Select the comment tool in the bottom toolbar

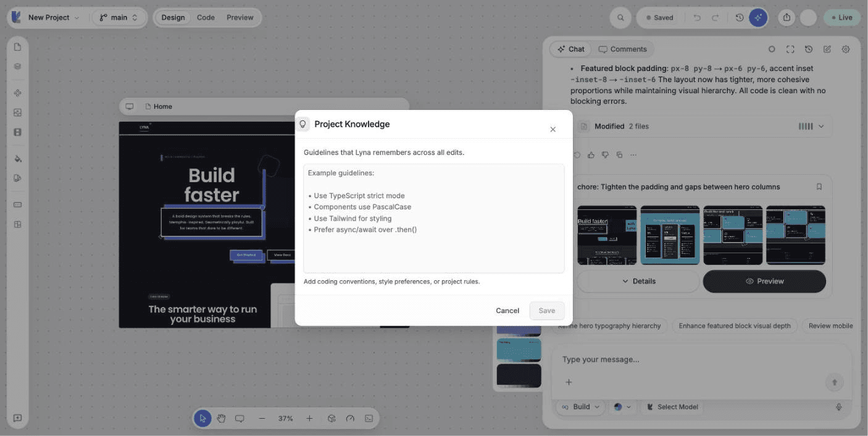pyautogui.click(x=240, y=418)
